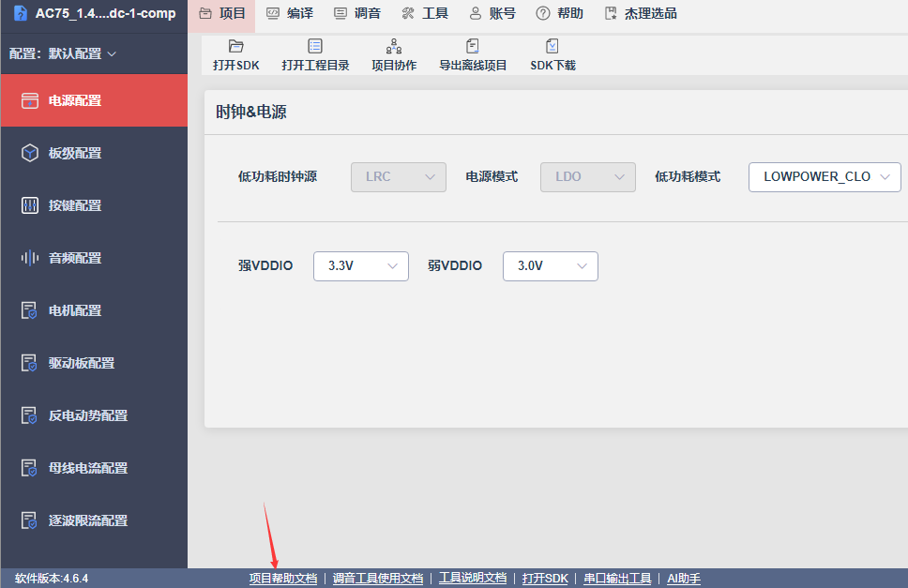Click the 时钟&电源 panel heading

(251, 112)
